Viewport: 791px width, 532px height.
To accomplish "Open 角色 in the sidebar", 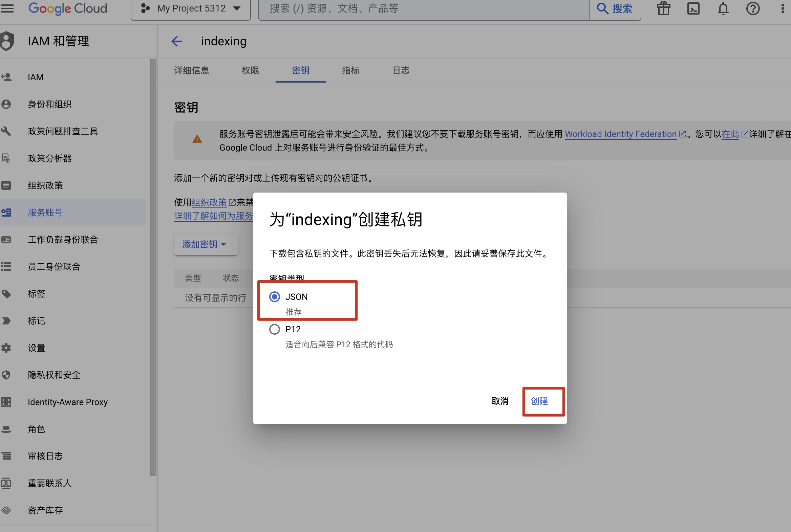I will click(x=37, y=429).
